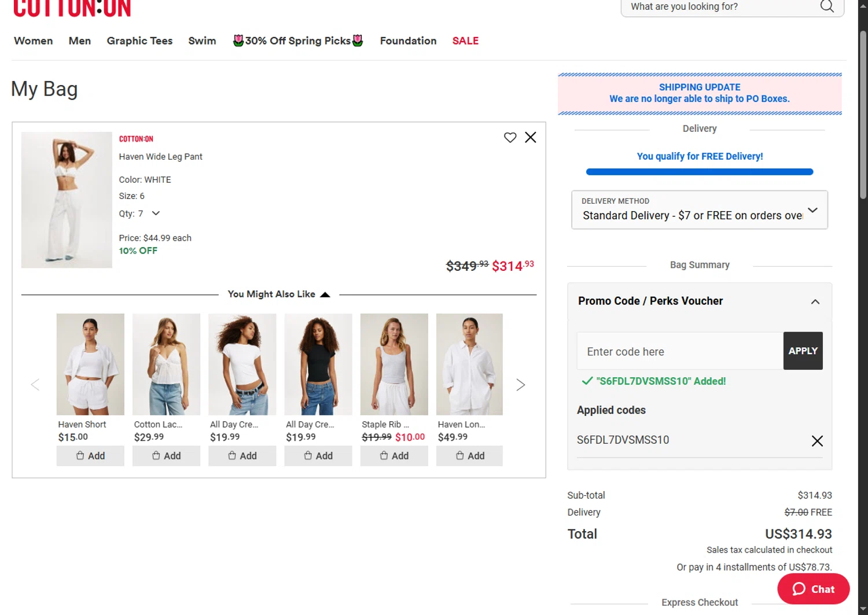868x615 pixels.
Task: Click the 'Color: WHITE' text
Action: pyautogui.click(x=145, y=180)
